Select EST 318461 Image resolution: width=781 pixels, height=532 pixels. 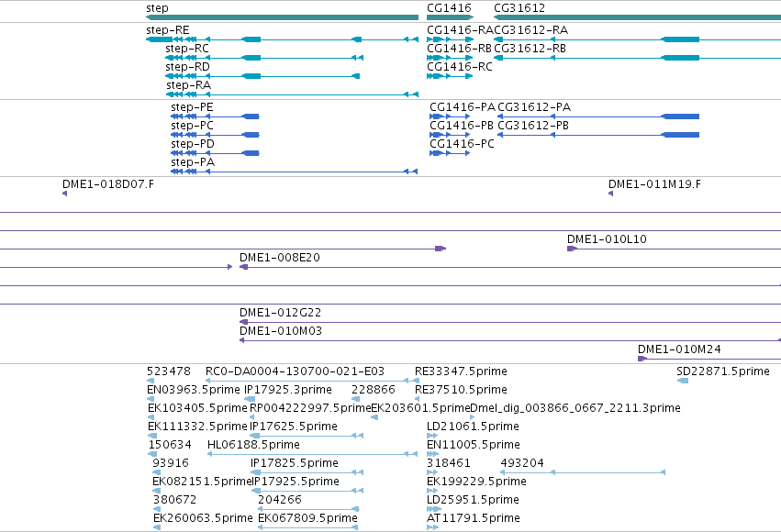(448, 463)
